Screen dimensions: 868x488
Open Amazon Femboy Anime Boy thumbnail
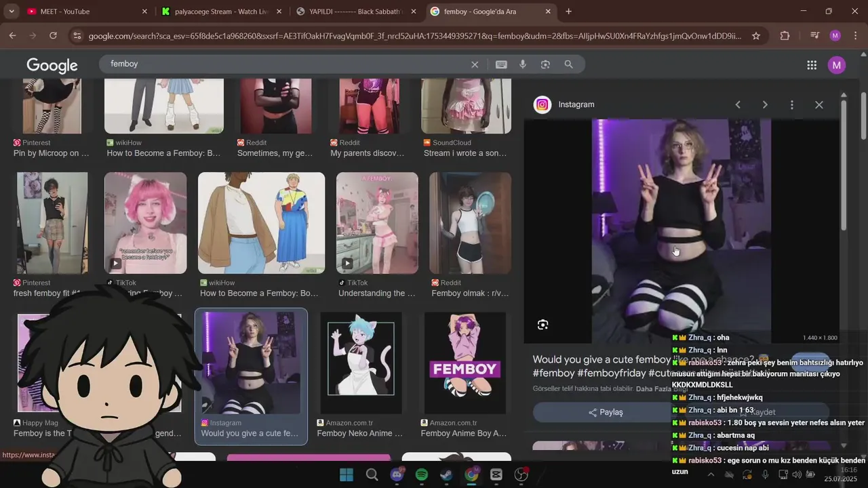[x=465, y=363]
